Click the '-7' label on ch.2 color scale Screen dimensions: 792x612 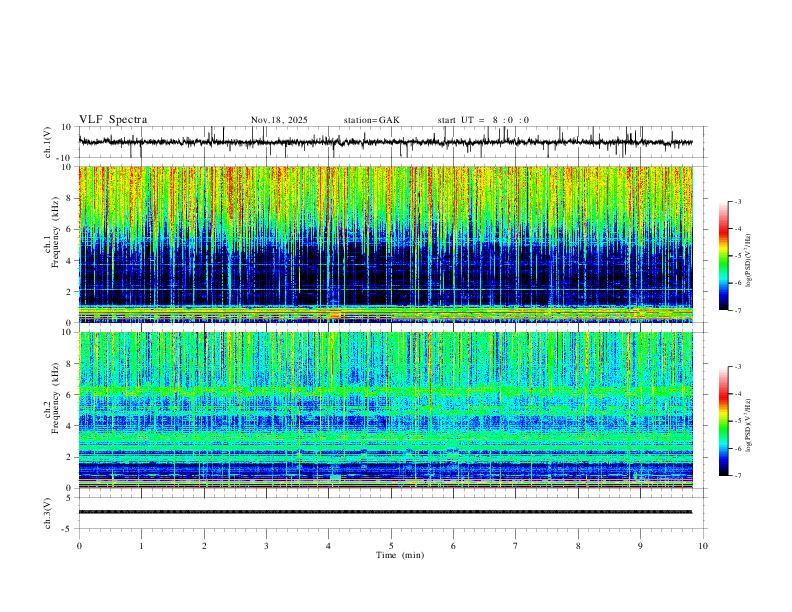click(737, 476)
